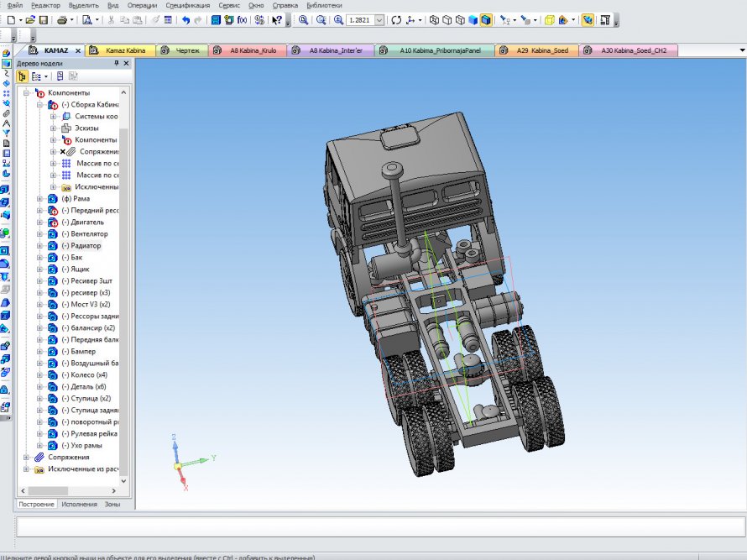Expand the Двигатель component node
747x560 pixels.
(x=40, y=222)
